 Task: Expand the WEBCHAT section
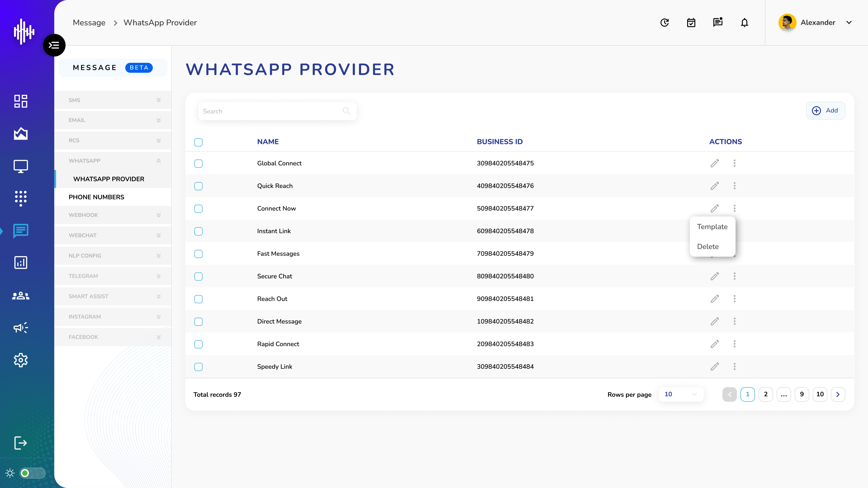113,235
